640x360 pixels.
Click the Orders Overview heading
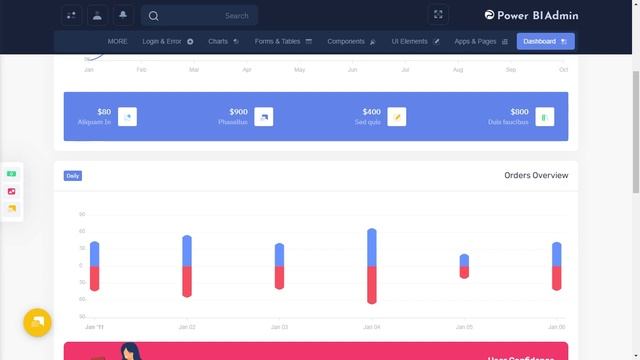click(x=536, y=175)
